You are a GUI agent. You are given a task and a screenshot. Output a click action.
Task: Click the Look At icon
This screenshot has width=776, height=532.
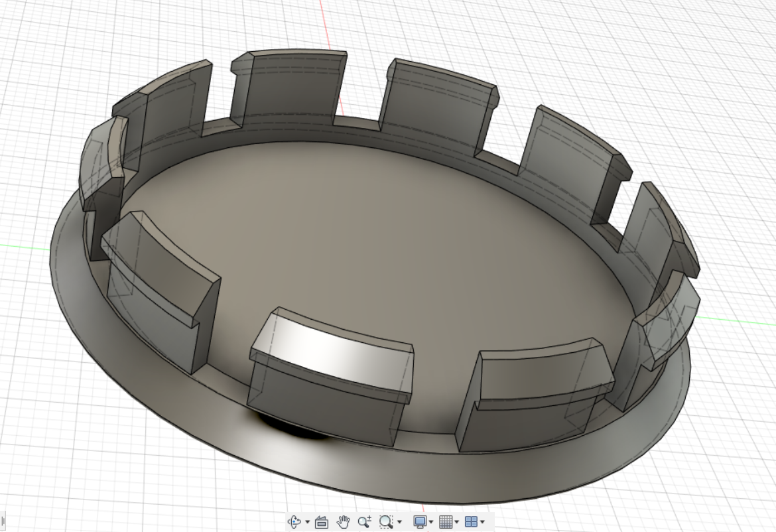click(322, 522)
